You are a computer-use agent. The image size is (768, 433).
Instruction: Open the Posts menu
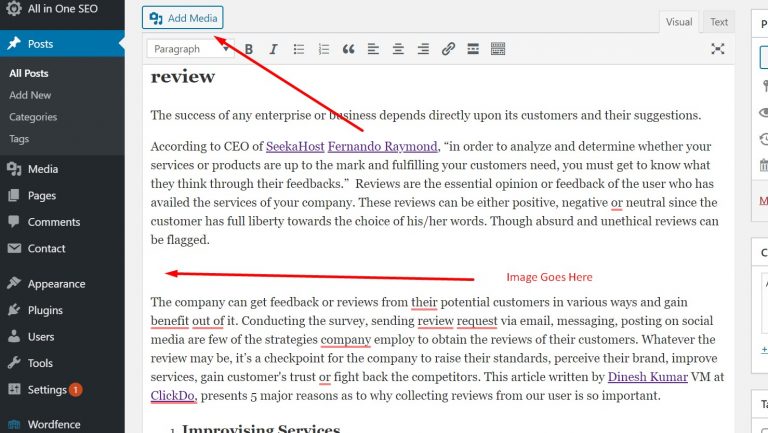tap(62, 44)
